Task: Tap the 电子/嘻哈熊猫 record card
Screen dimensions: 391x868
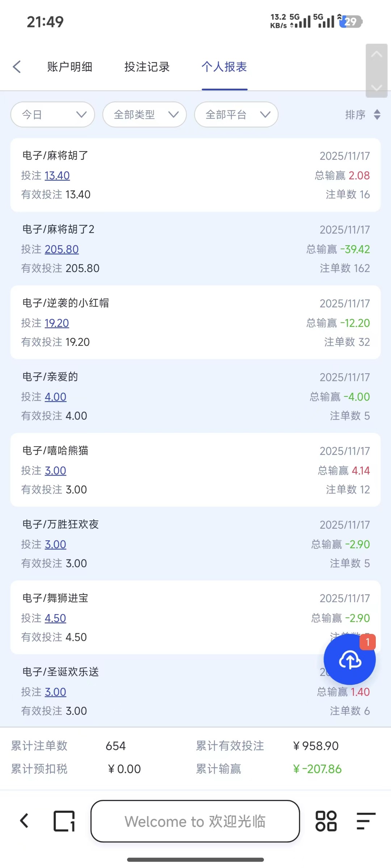Action: click(195, 470)
